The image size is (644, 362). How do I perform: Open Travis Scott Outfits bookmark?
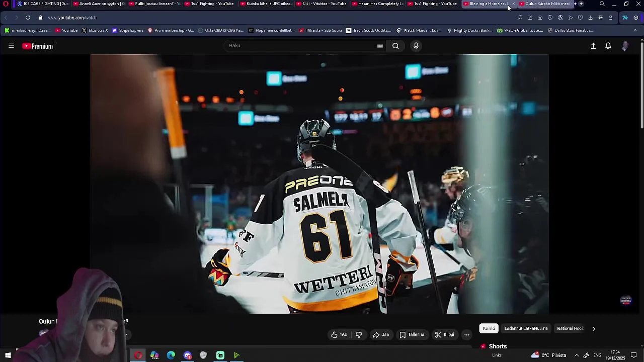point(368,30)
